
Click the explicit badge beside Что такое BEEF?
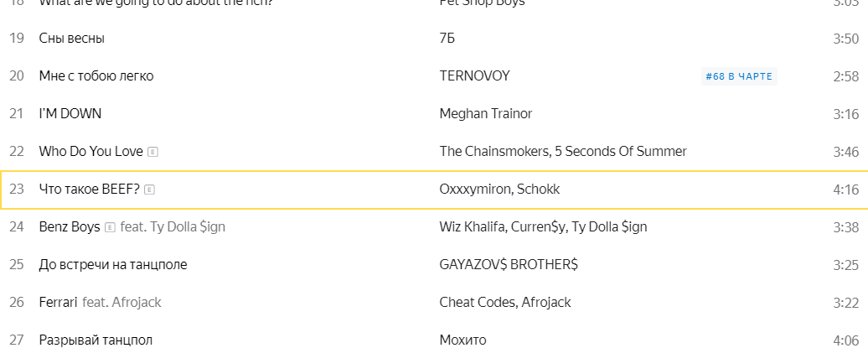149,190
